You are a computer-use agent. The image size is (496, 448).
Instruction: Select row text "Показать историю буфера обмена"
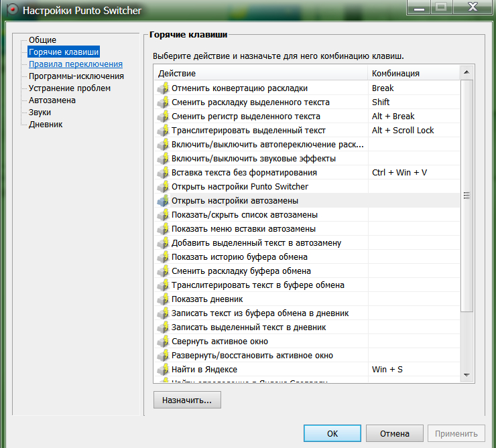pos(239,257)
